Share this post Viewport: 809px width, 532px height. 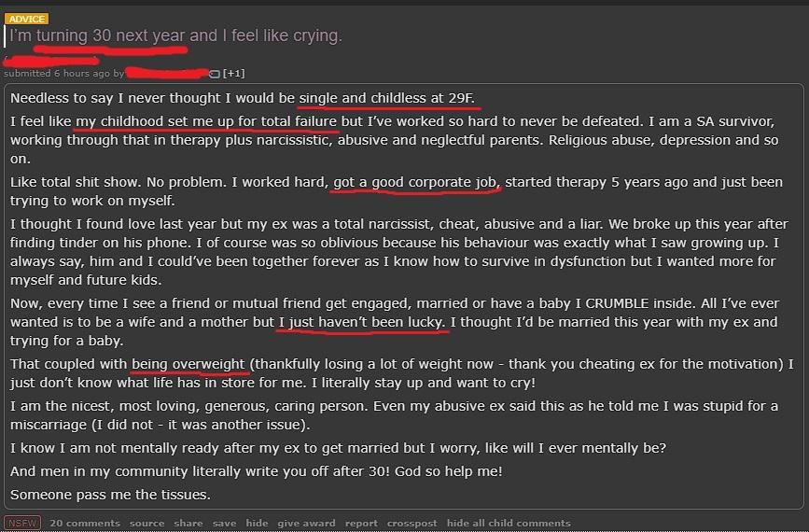188,524
